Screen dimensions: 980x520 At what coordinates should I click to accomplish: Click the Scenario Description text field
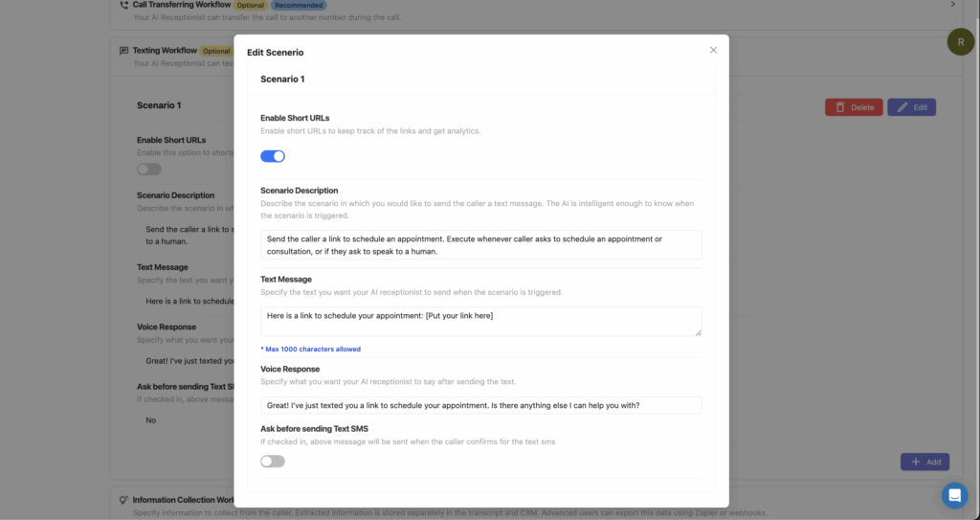pos(480,244)
